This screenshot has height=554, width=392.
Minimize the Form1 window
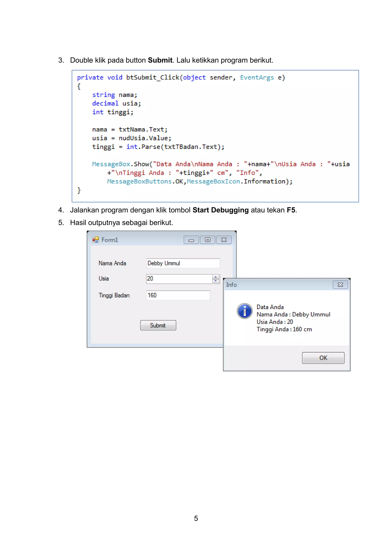pyautogui.click(x=191, y=240)
